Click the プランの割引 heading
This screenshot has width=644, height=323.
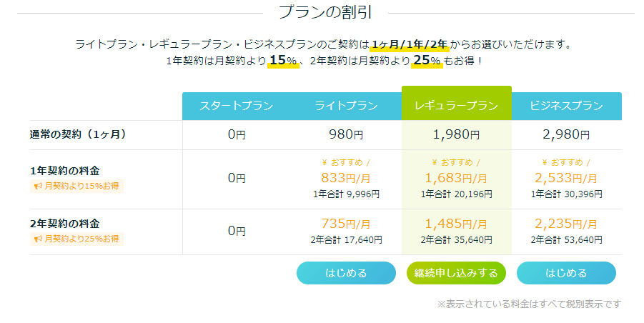pos(325,12)
